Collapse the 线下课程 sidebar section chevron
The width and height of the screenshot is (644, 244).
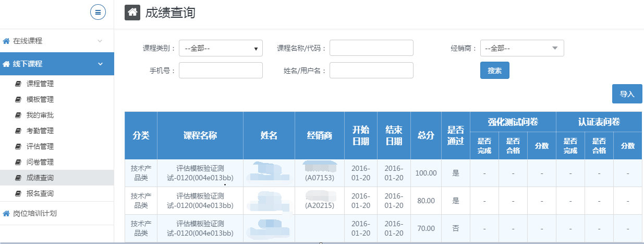pyautogui.click(x=100, y=64)
